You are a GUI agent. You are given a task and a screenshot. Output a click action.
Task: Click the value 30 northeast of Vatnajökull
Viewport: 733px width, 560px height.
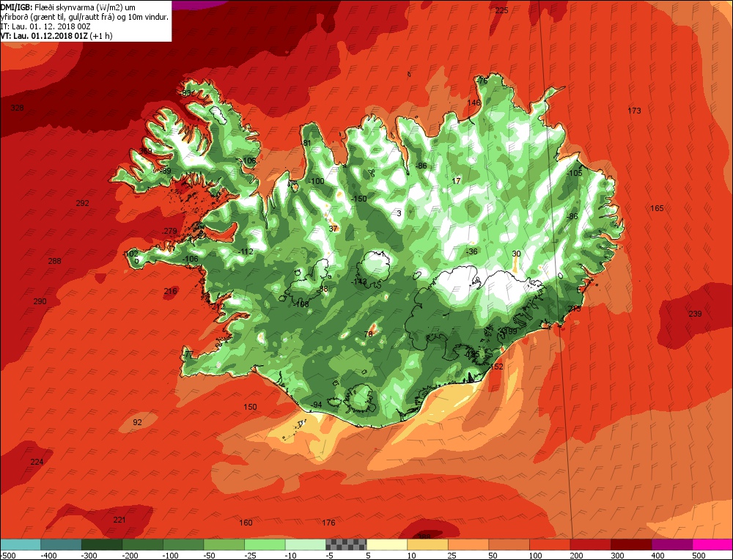pyautogui.click(x=516, y=254)
